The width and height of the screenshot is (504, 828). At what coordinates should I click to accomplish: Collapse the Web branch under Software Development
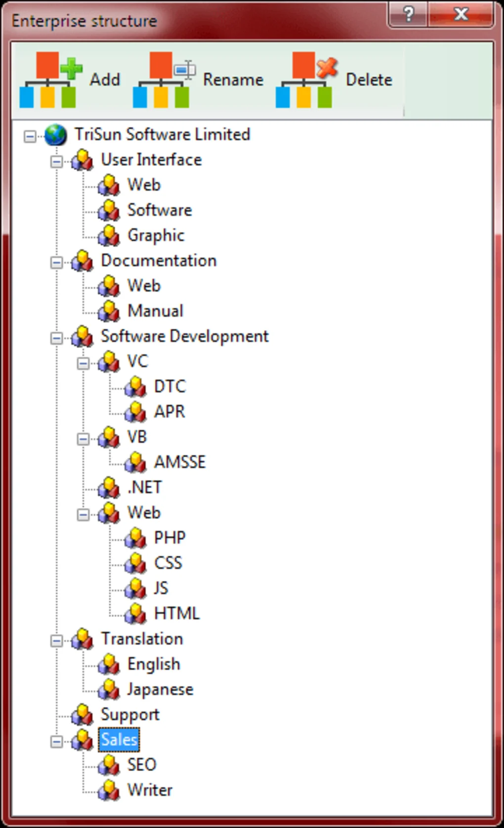point(84,514)
